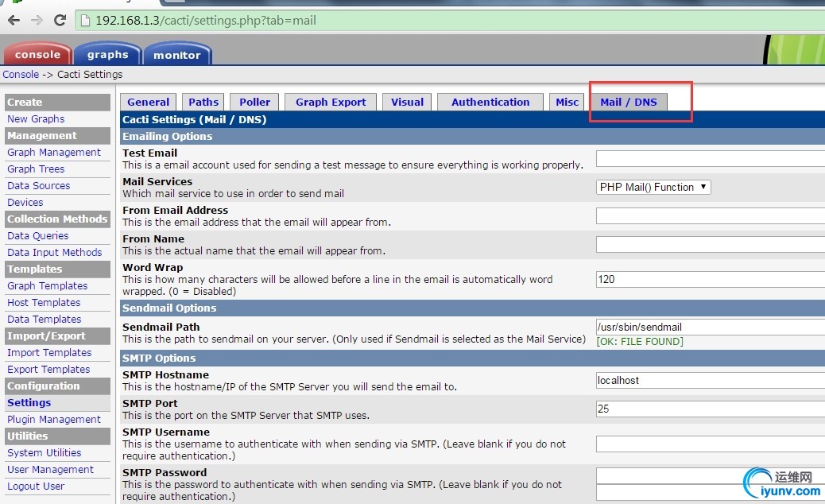Click the From Email Address field
This screenshot has height=504, width=825.
click(x=711, y=215)
